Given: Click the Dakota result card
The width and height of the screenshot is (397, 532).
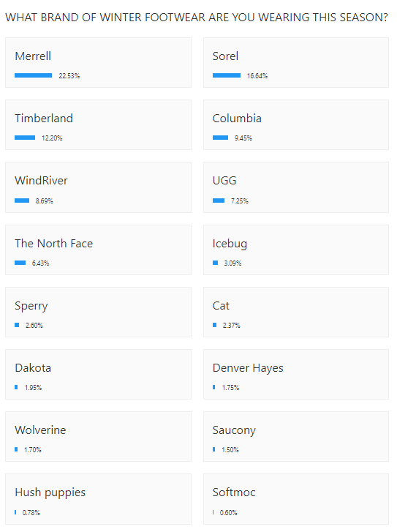Looking at the screenshot, I should tap(98, 374).
